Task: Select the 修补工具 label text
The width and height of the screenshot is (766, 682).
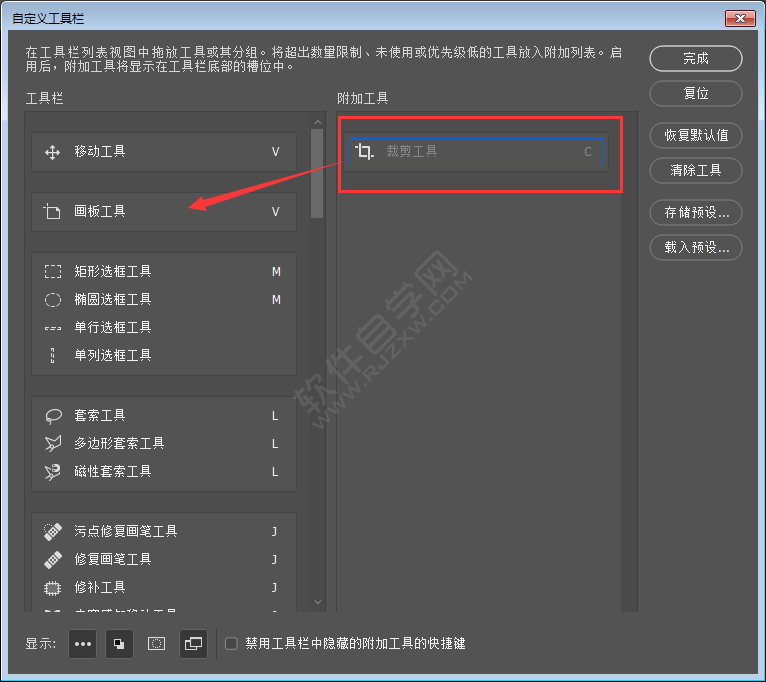Action: (x=100, y=588)
